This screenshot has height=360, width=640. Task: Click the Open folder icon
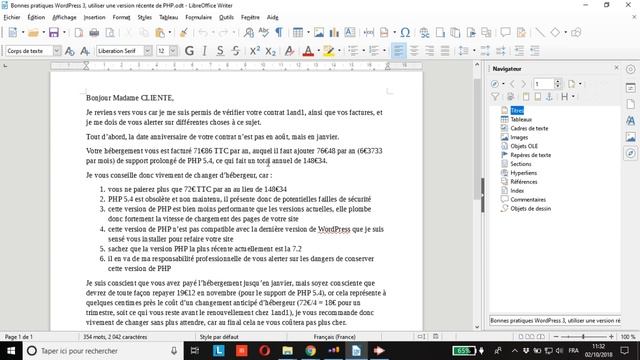tap(33, 33)
